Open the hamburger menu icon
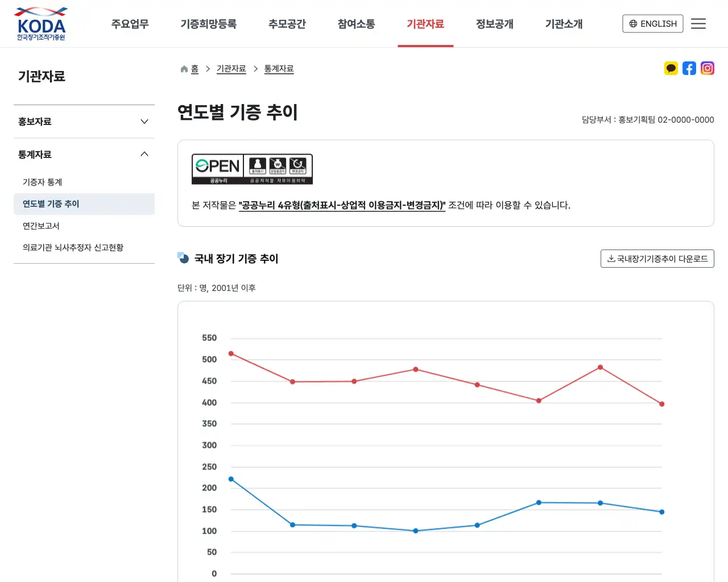This screenshot has width=728, height=582. [x=698, y=23]
